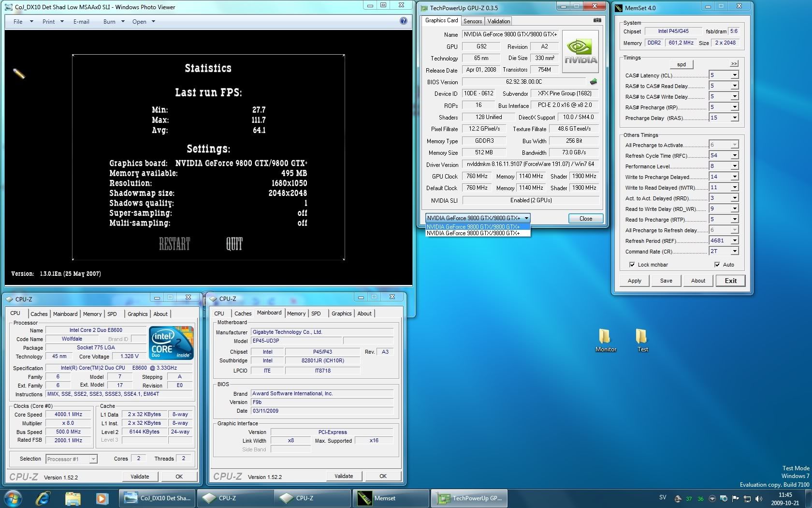Open Refresh Period (tREF) dropdown
812x508 pixels.
point(734,240)
